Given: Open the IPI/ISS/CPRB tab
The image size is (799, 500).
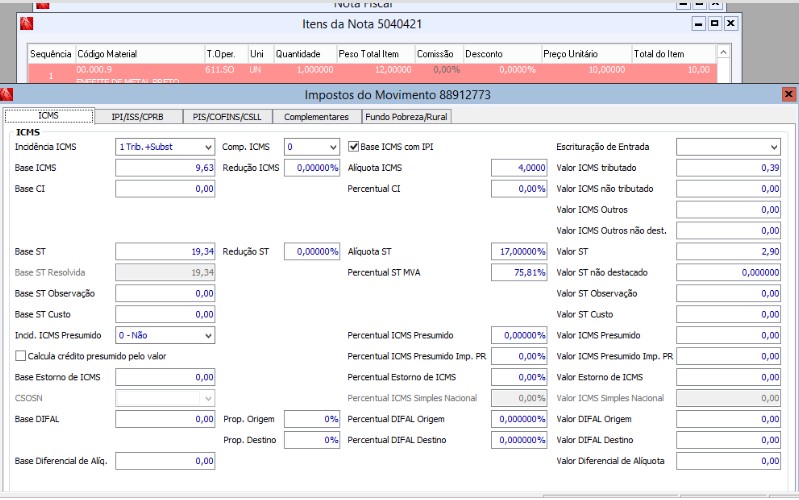Looking at the screenshot, I should pyautogui.click(x=138, y=117).
